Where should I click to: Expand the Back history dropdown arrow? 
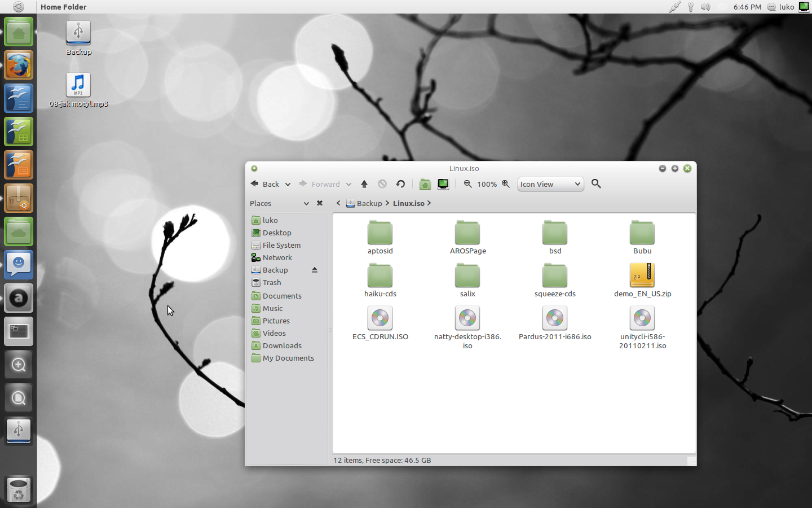[288, 185]
